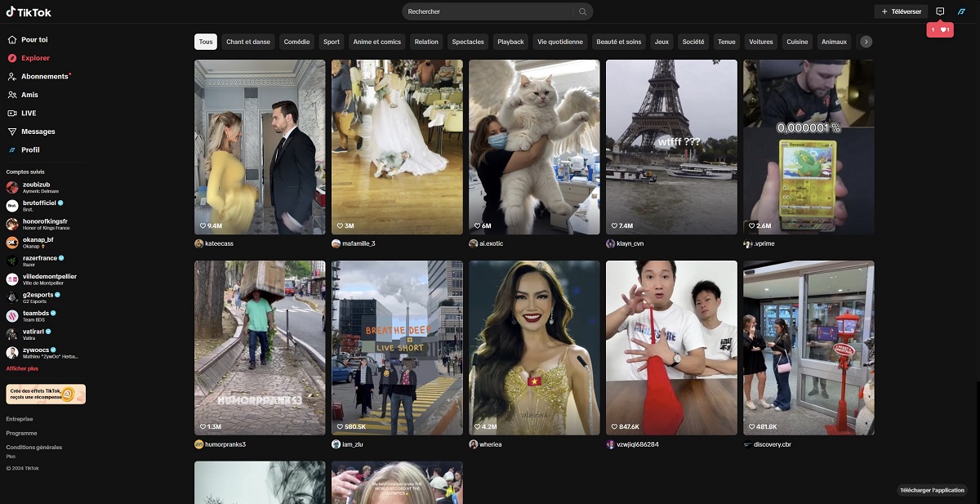The width and height of the screenshot is (980, 504).
Task: Click the search magnifier icon
Action: (582, 11)
